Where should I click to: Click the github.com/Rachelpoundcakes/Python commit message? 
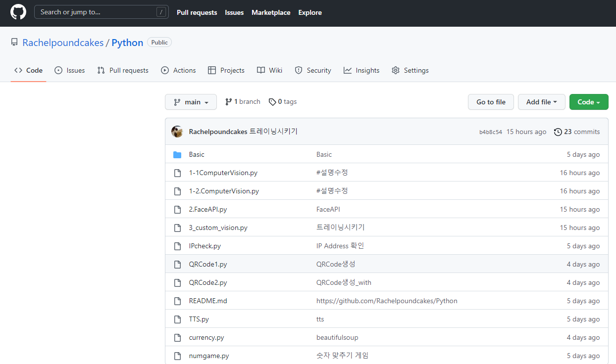click(387, 301)
